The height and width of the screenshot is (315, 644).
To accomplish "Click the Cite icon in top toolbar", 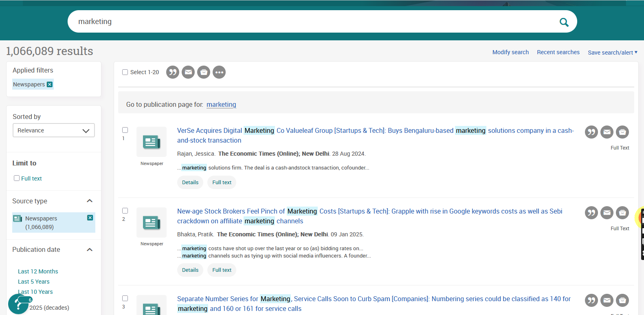I will 173,72.
